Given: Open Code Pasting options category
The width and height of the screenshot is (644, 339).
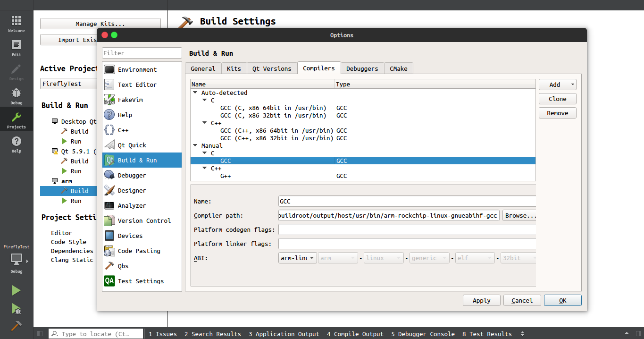Looking at the screenshot, I should [x=142, y=251].
